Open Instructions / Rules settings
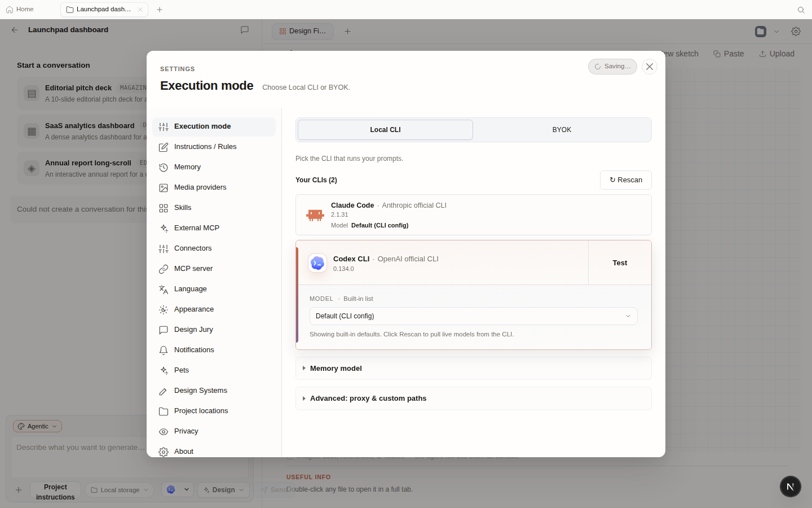The width and height of the screenshot is (812, 508). tap(214, 147)
